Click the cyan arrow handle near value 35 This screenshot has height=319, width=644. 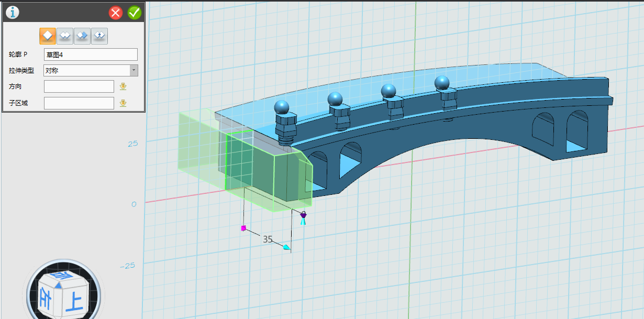pyautogui.click(x=286, y=247)
